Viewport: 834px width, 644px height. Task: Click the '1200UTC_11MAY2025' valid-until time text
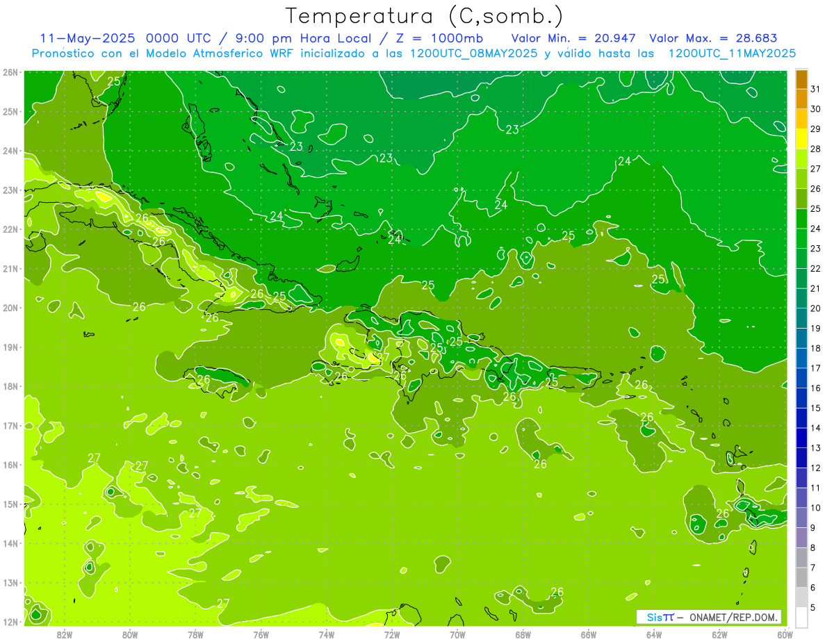(732, 53)
